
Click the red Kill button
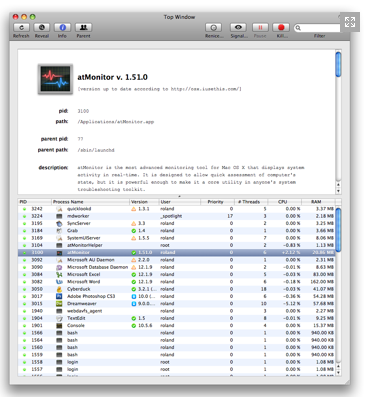click(281, 27)
